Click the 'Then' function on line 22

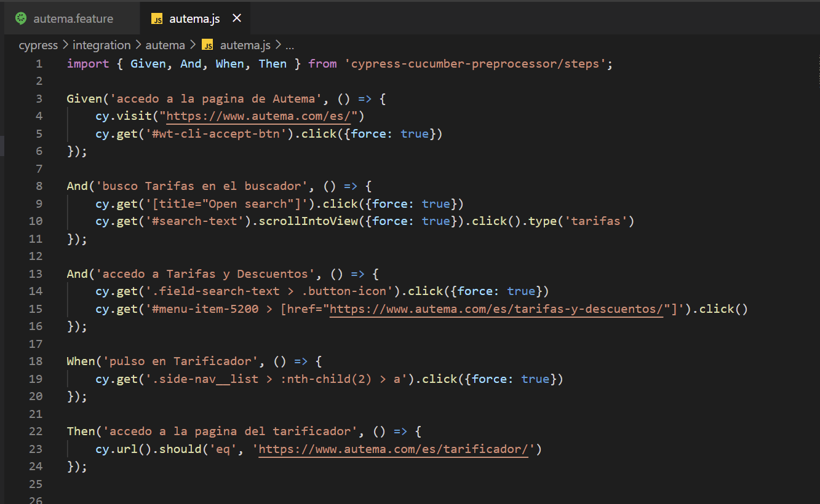point(81,431)
